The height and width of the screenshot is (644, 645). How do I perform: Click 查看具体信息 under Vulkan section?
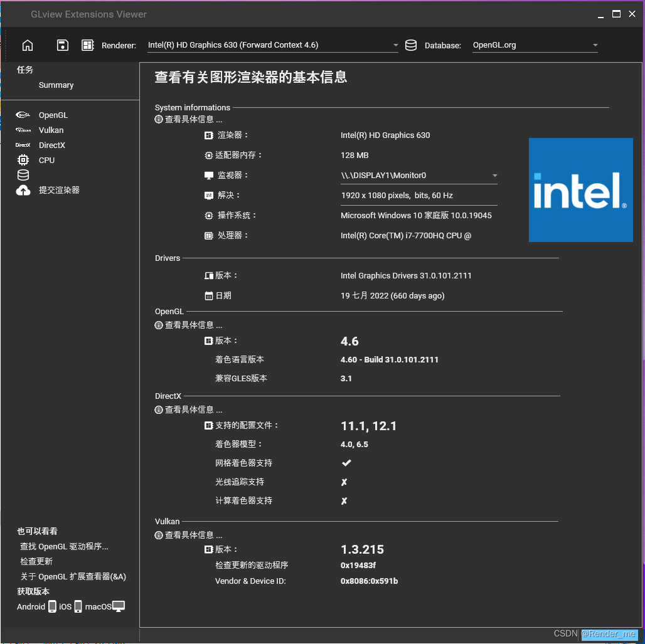(x=193, y=535)
